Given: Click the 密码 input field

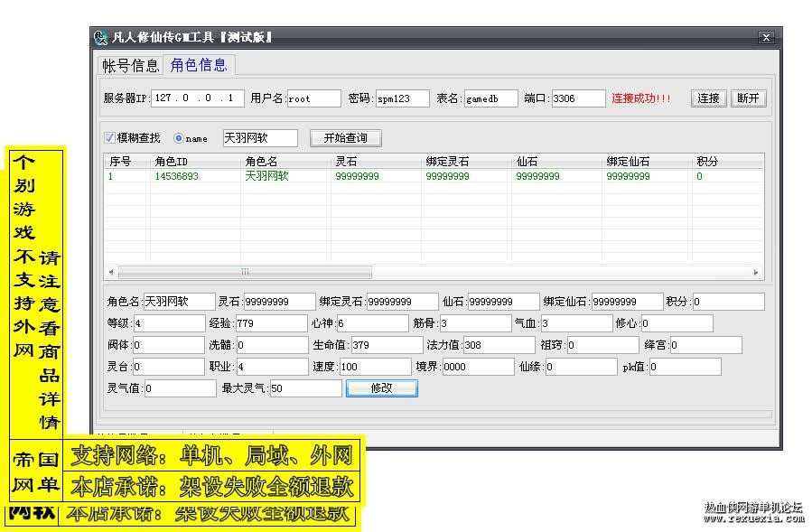Looking at the screenshot, I should 402,98.
